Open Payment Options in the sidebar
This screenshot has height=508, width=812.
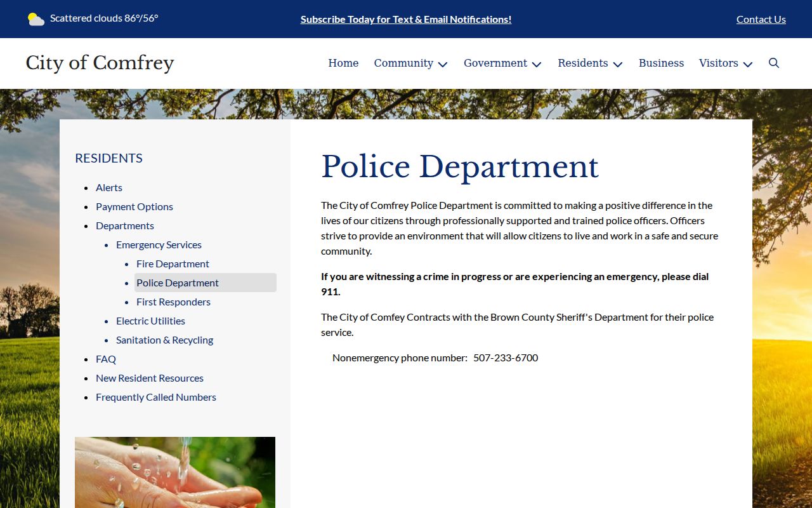[134, 206]
